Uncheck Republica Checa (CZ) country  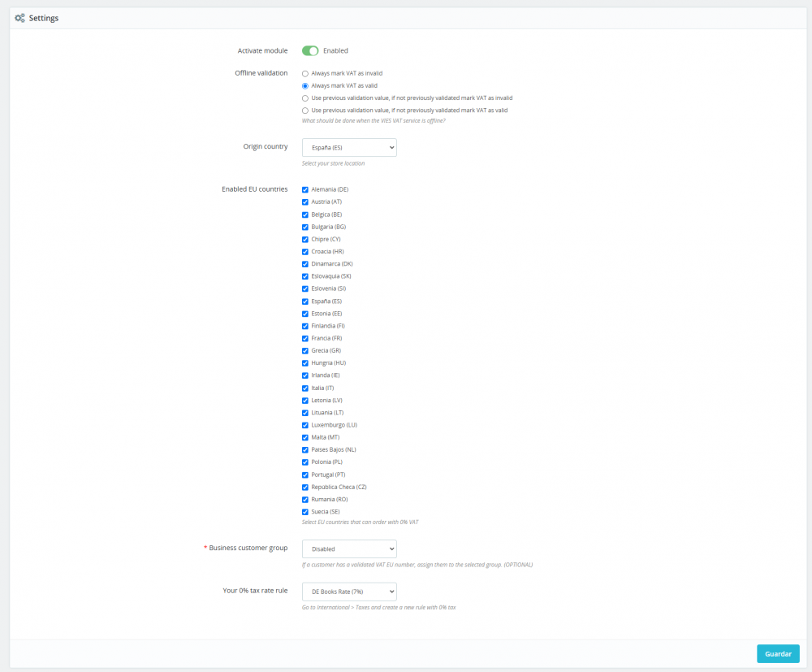click(304, 486)
